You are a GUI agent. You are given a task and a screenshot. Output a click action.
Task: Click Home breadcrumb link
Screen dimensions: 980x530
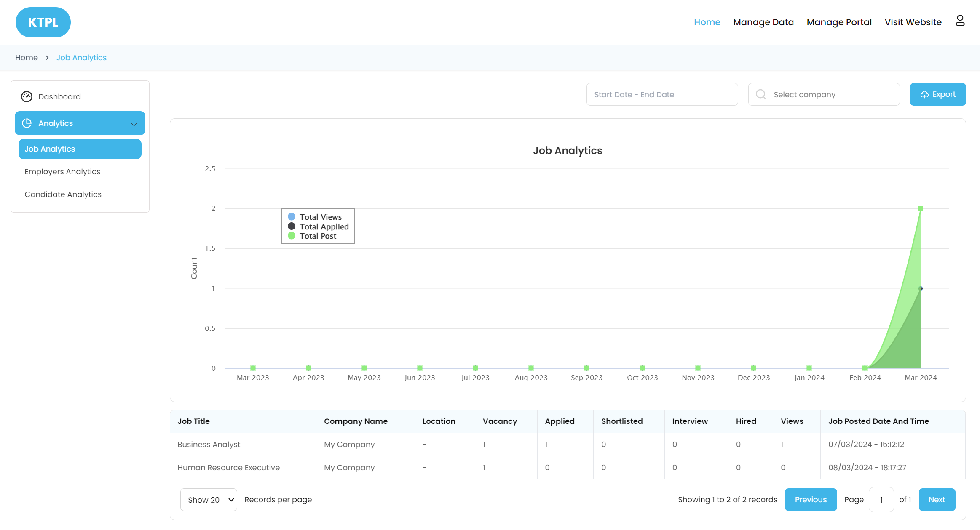pyautogui.click(x=27, y=58)
